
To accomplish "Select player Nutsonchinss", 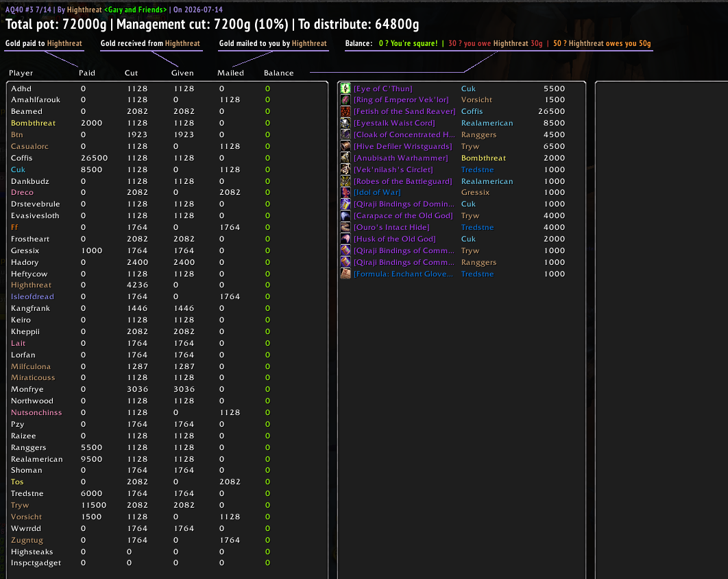I will 36,412.
